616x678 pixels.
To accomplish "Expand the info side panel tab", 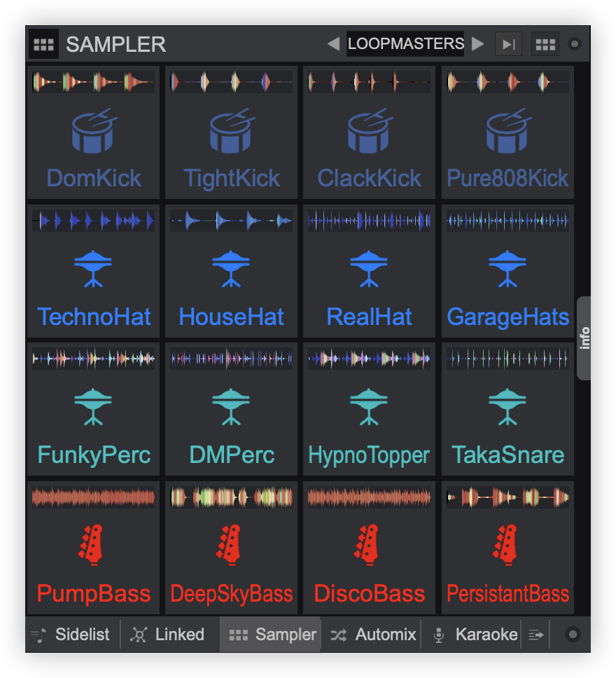I will click(583, 338).
